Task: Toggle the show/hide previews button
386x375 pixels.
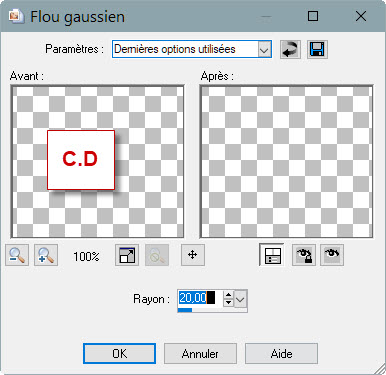Action: click(272, 255)
